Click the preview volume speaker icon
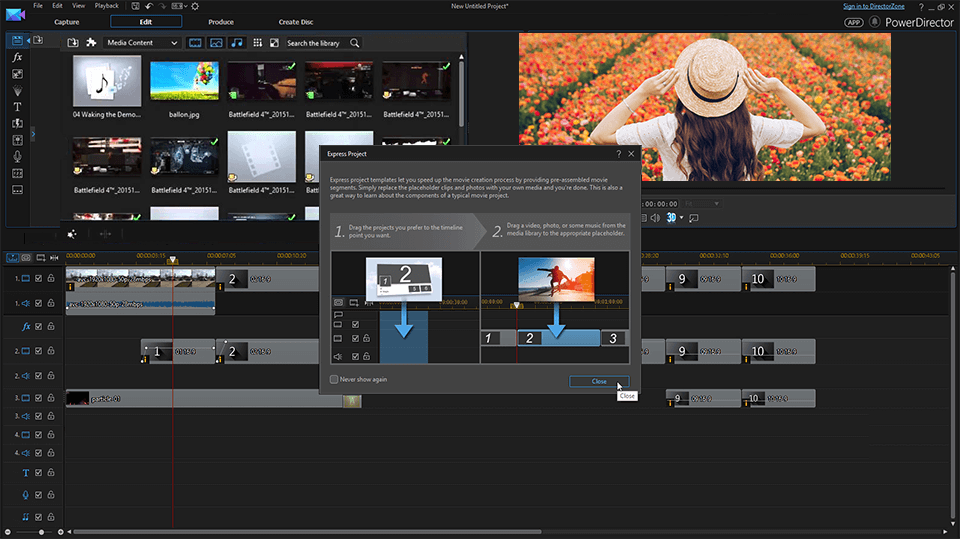960x539 pixels. point(655,218)
